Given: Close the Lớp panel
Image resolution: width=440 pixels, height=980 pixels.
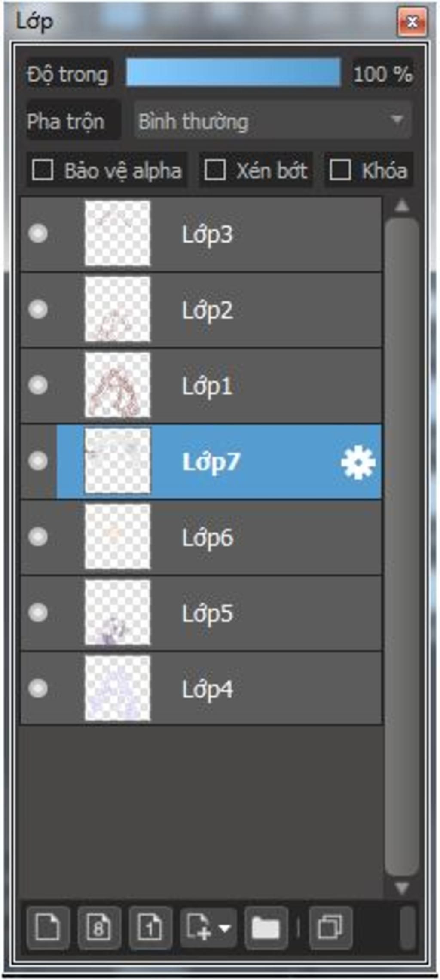Looking at the screenshot, I should (412, 21).
